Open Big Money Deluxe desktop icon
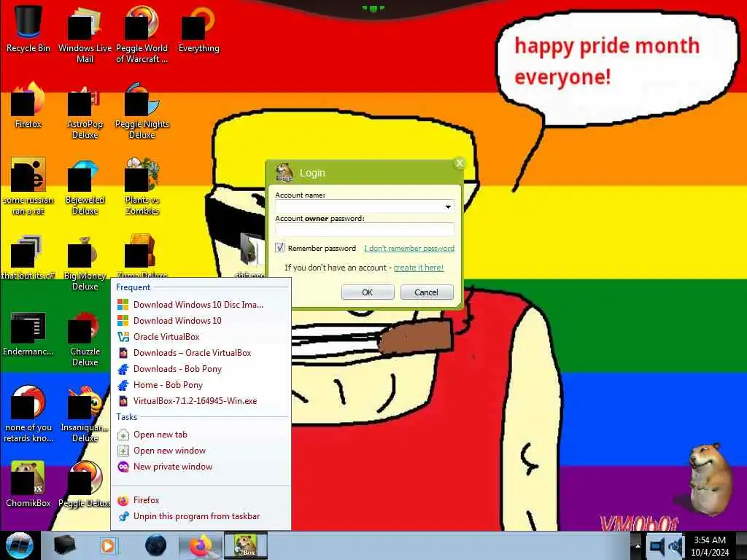The height and width of the screenshot is (560, 747). click(x=85, y=262)
